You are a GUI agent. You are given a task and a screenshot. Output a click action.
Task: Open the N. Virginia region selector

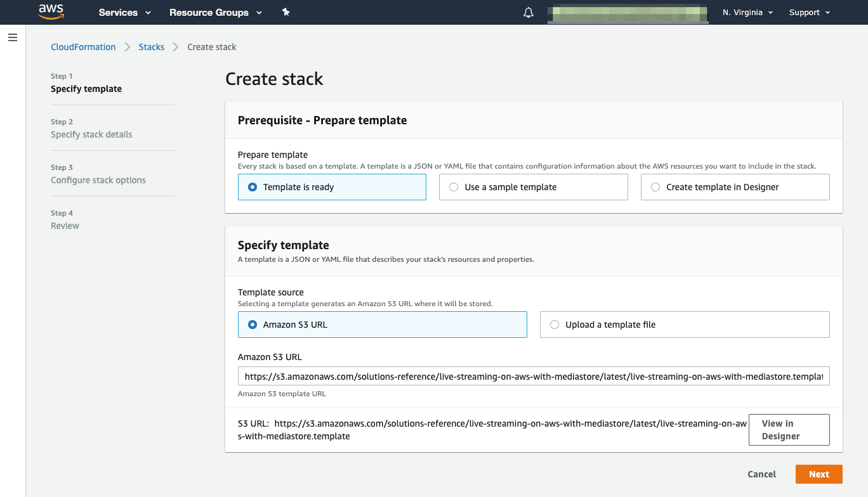pyautogui.click(x=747, y=13)
